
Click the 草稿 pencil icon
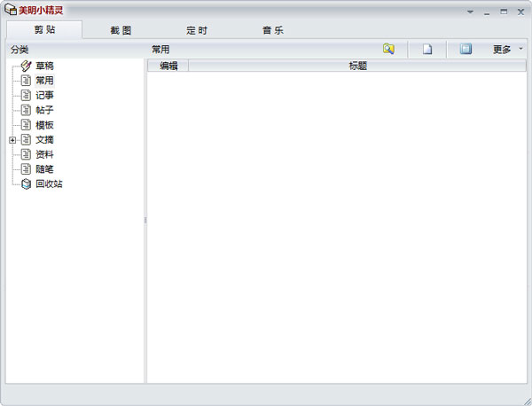pyautogui.click(x=26, y=66)
